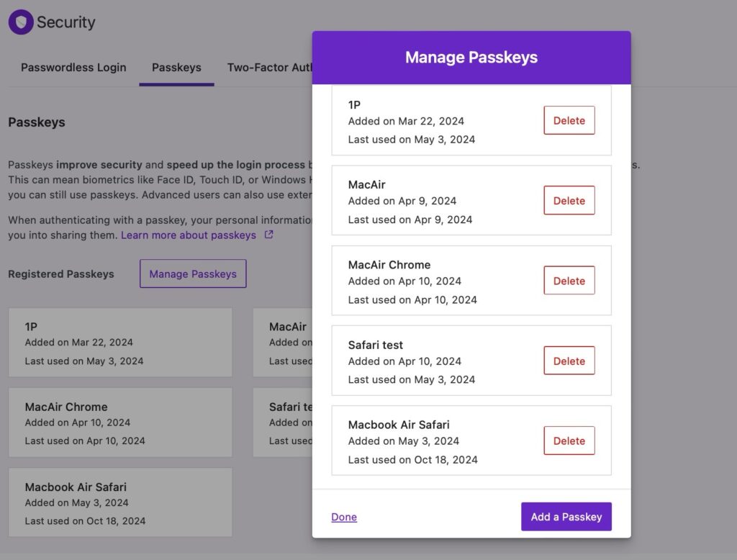This screenshot has height=560, width=737.
Task: Click the Manage Passkeys dialog header
Action: point(471,58)
